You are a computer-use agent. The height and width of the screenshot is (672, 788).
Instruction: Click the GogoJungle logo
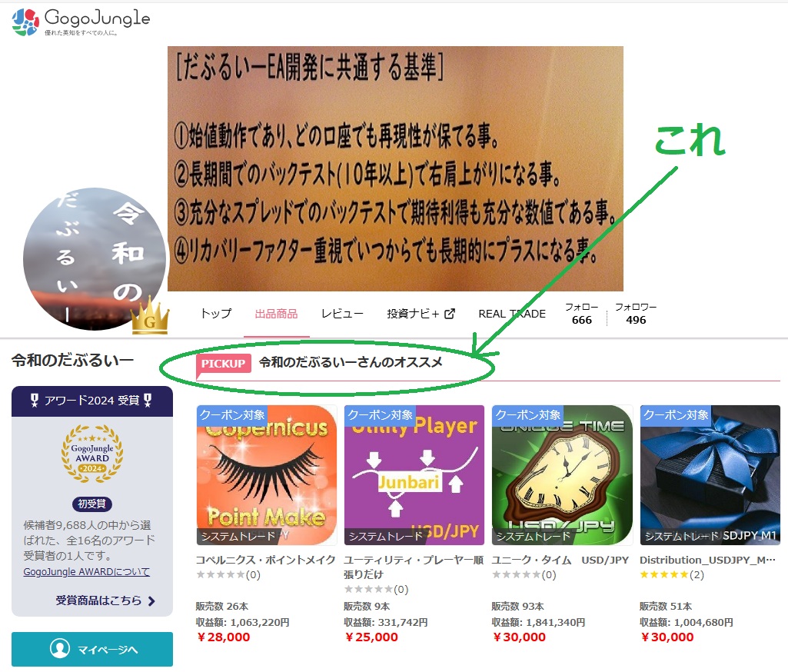(x=81, y=22)
